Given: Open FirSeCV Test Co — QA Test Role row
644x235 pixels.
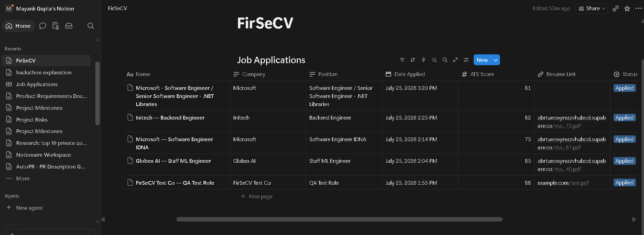Looking at the screenshot, I should tap(175, 183).
